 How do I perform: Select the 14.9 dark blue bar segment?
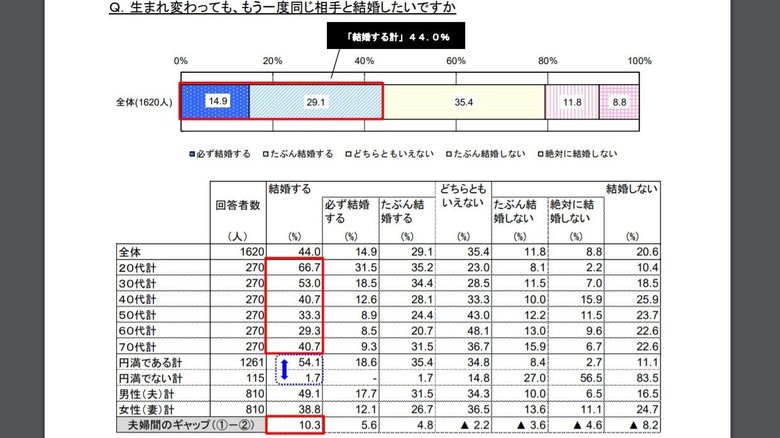coord(215,101)
